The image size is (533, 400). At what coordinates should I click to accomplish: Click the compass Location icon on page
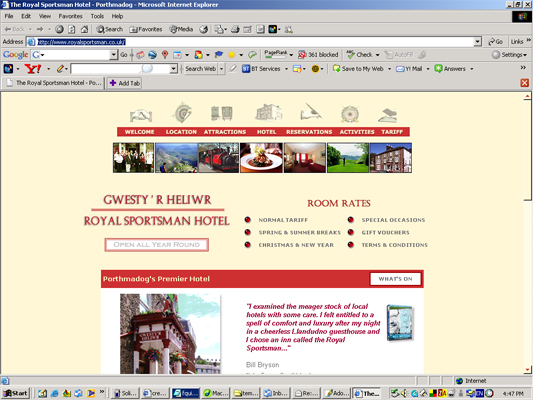pyautogui.click(x=183, y=112)
